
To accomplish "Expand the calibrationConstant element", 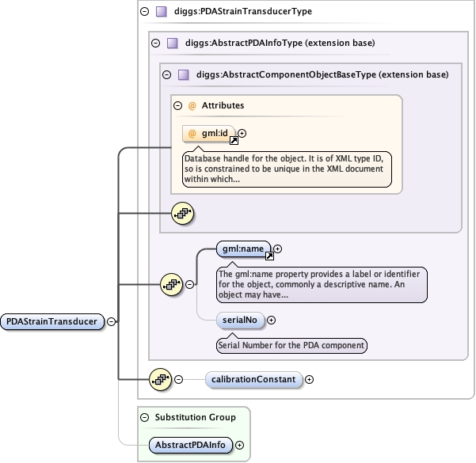I will click(x=310, y=379).
